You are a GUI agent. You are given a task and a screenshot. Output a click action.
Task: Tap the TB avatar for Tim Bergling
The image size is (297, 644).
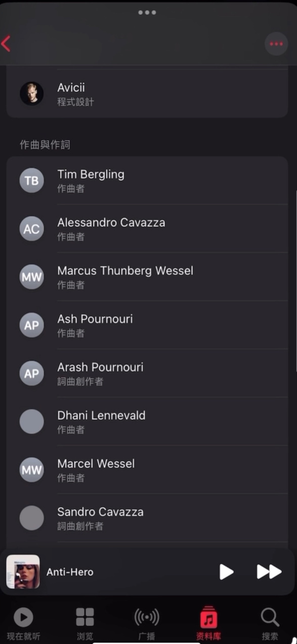pyautogui.click(x=31, y=180)
